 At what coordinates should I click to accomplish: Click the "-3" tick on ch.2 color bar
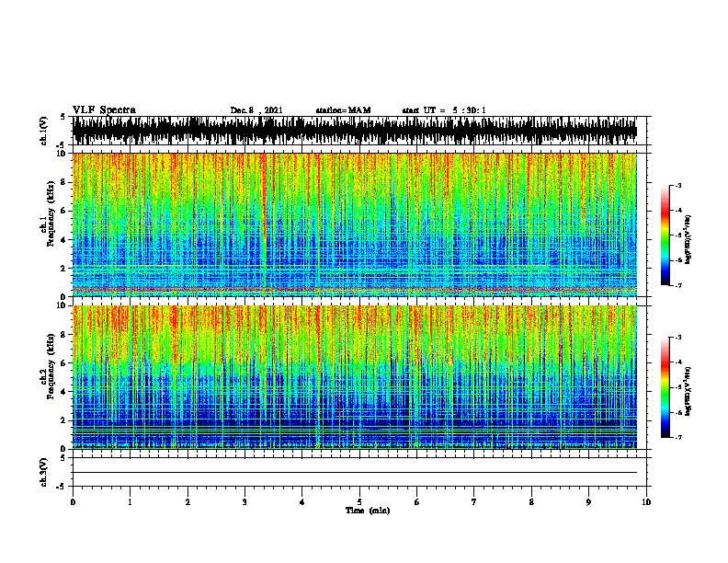[x=678, y=338]
